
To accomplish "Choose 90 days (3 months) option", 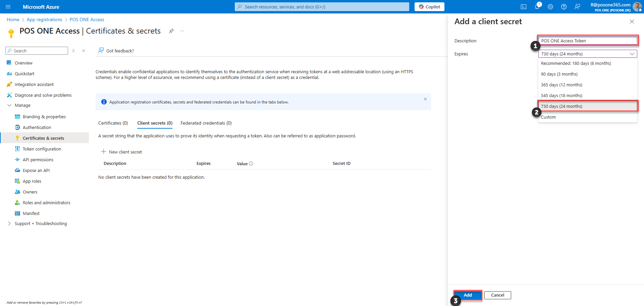I will coord(588,74).
